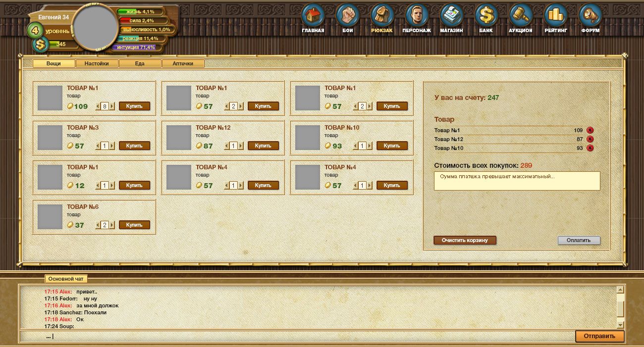Click quantity field showing 8 for Товар №1

point(105,106)
